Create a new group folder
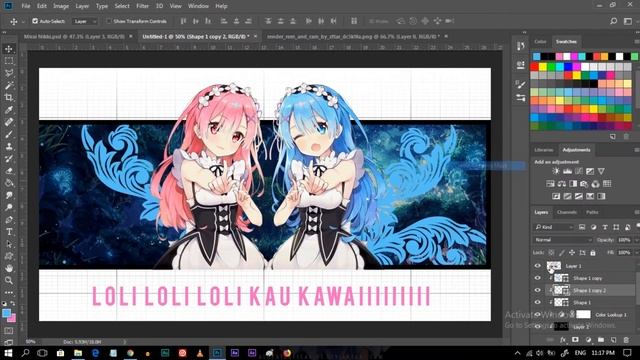The height and width of the screenshot is (360, 640). pyautogui.click(x=601, y=340)
